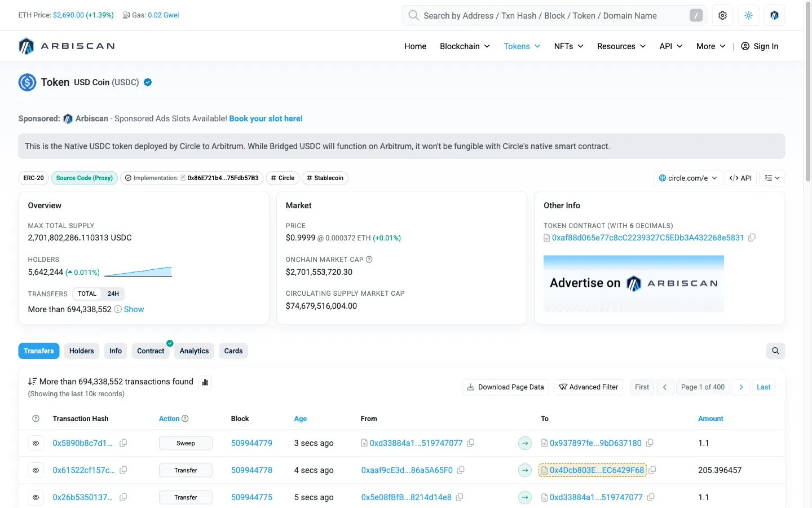
Task: Open the list options dropdown beside API
Action: point(772,178)
